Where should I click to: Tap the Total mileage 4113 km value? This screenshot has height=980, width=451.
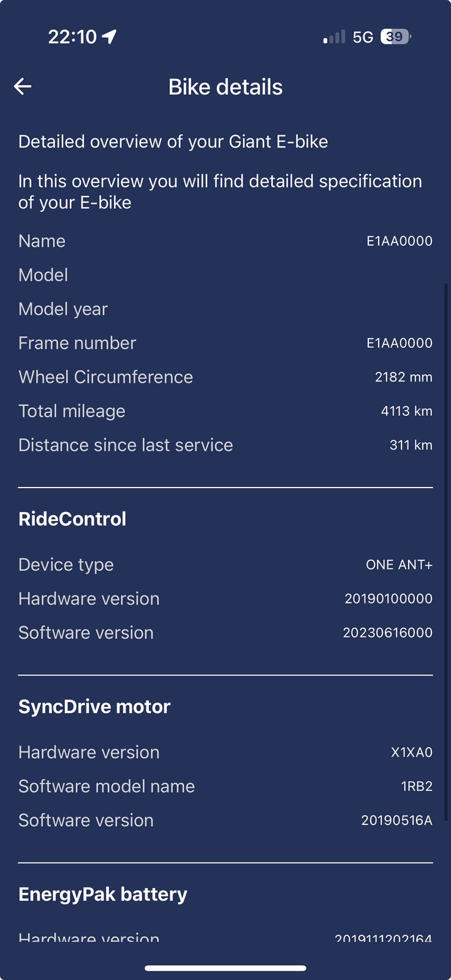(407, 411)
